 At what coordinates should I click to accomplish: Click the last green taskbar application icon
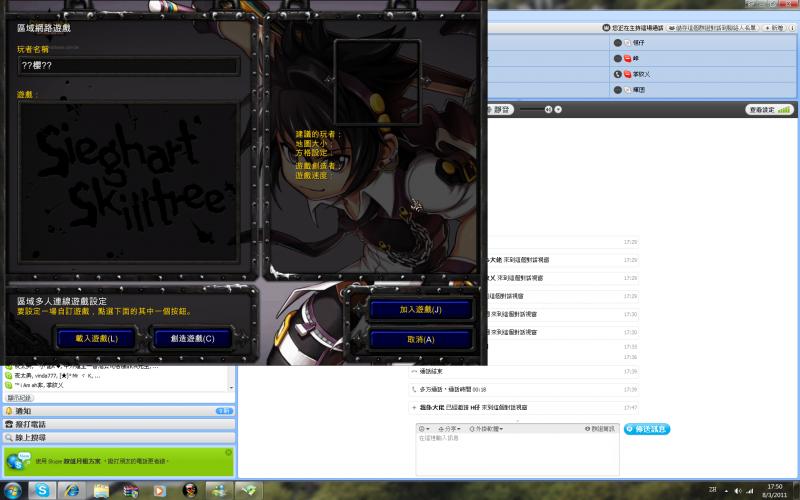[x=249, y=490]
